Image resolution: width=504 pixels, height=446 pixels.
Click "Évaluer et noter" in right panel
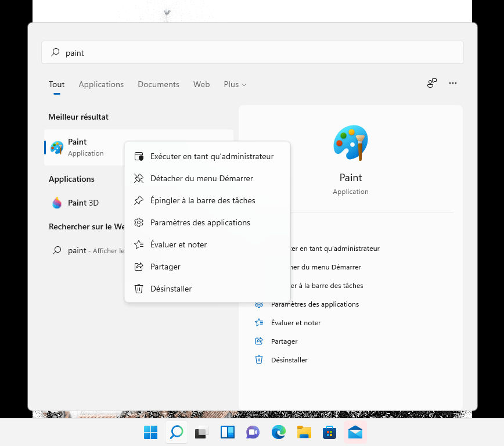(296, 323)
